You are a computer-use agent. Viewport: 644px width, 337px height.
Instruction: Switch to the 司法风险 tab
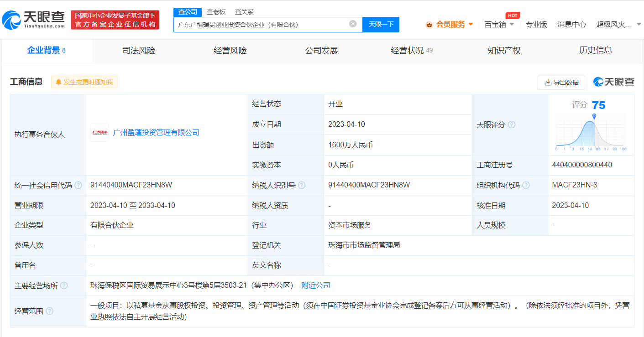139,51
